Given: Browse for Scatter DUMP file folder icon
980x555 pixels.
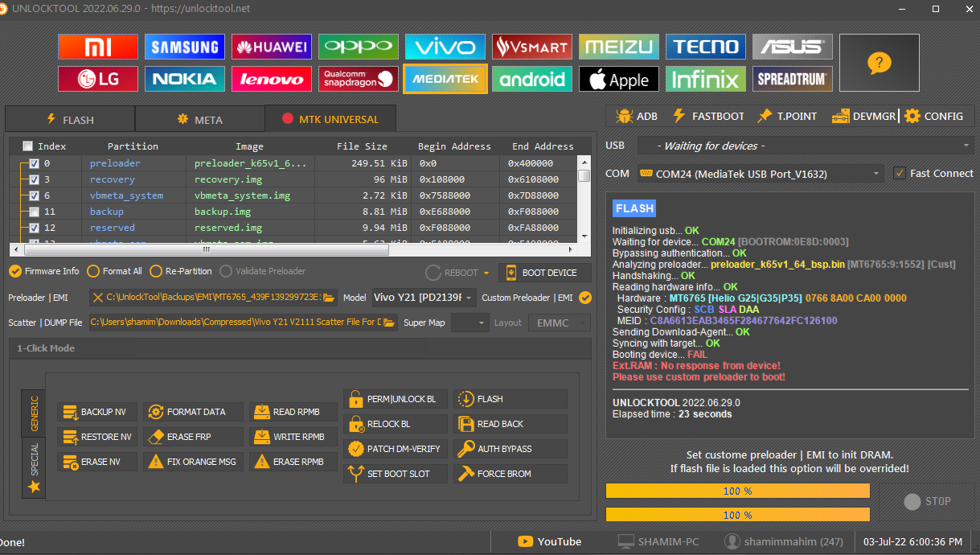Looking at the screenshot, I should (x=389, y=323).
